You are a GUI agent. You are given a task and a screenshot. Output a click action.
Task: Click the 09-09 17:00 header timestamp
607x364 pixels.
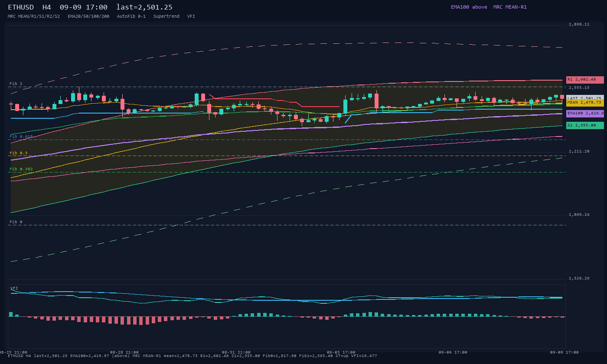(x=84, y=7)
